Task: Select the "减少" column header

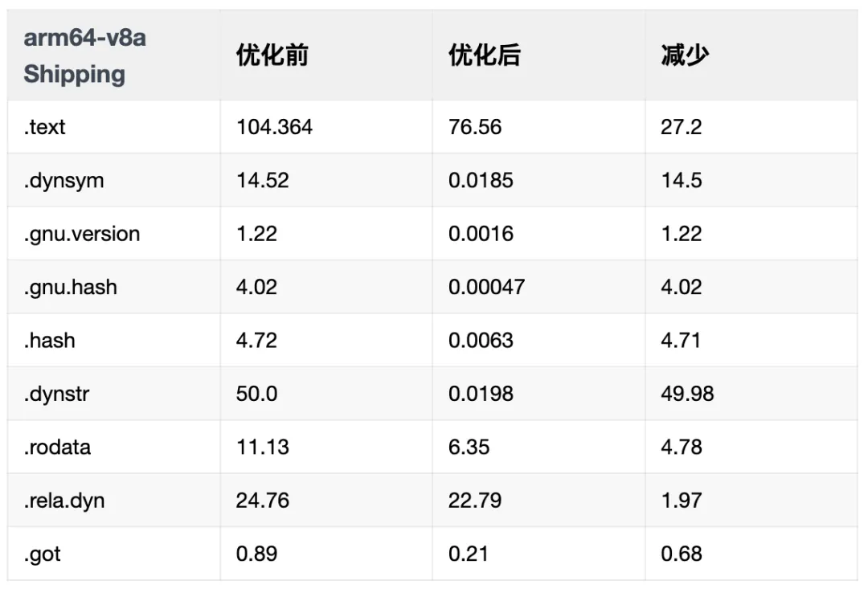Action: [x=685, y=55]
